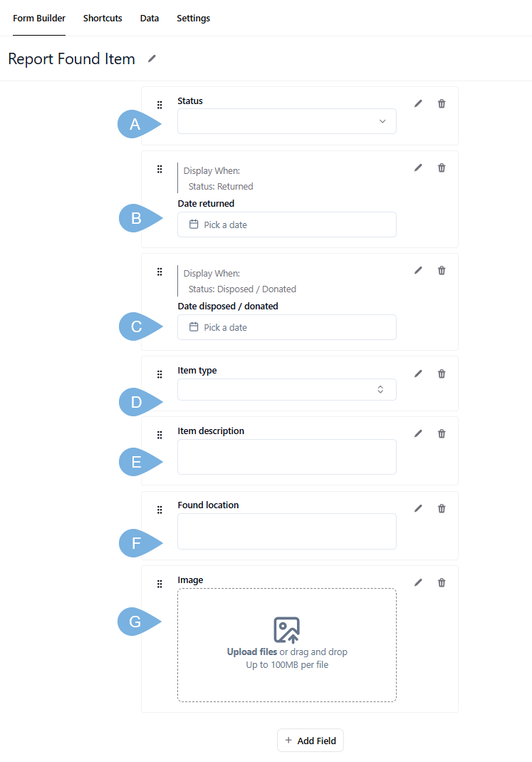The width and height of the screenshot is (532, 762).
Task: Open the Item type combo box
Action: (287, 389)
